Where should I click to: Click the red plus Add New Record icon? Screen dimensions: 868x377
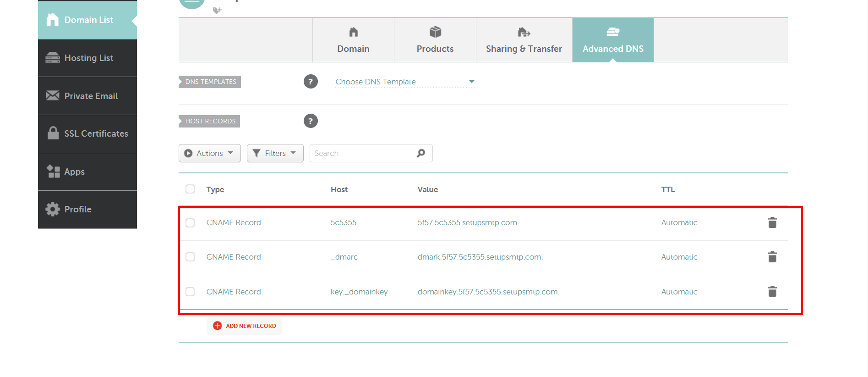pyautogui.click(x=217, y=326)
